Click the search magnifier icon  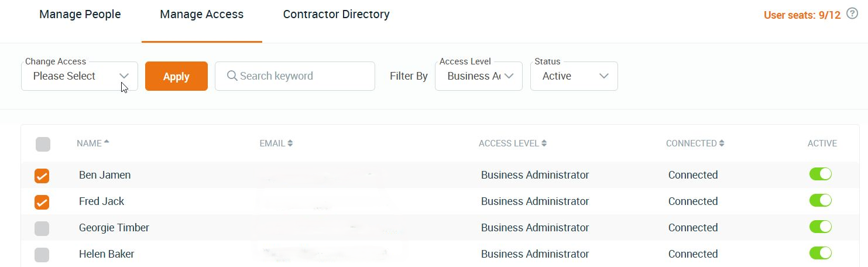232,76
